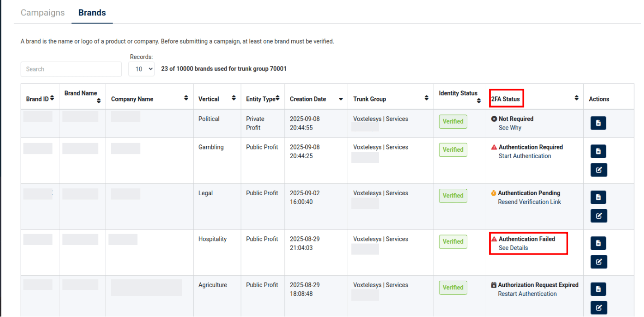Click the Restart Authentication link
The height and width of the screenshot is (317, 644).
(527, 294)
